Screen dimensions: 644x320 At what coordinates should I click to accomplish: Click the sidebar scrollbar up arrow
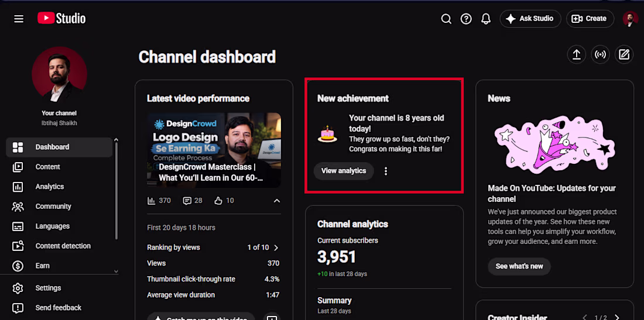116,140
